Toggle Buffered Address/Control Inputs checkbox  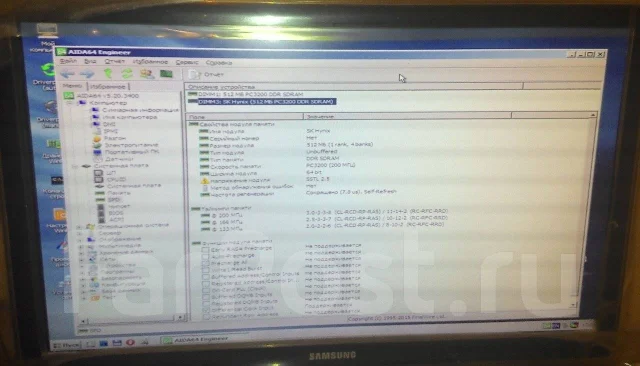(206, 277)
